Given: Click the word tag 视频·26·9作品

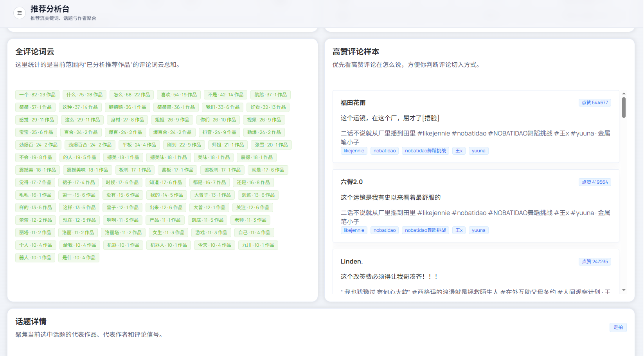Looking at the screenshot, I should tap(264, 120).
